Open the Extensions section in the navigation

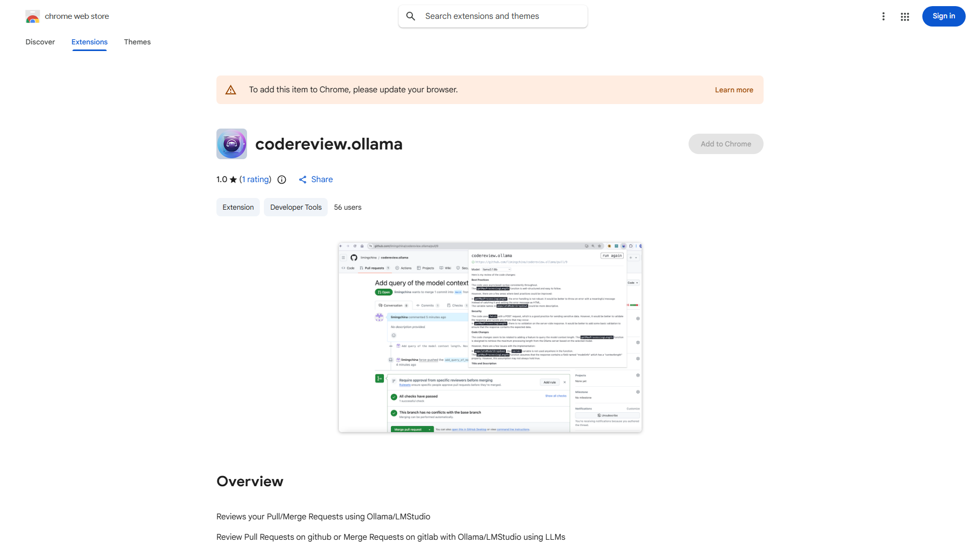[89, 42]
